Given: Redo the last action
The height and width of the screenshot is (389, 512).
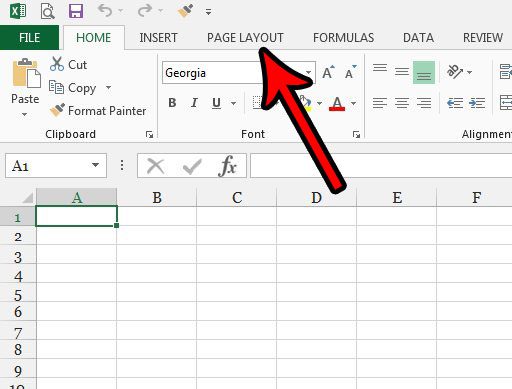Looking at the screenshot, I should pyautogui.click(x=145, y=11).
